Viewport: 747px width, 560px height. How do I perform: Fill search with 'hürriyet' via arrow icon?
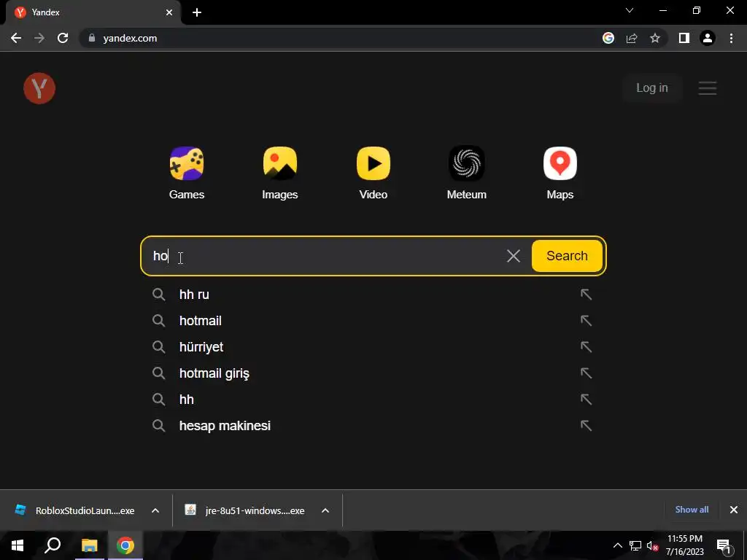tap(586, 346)
